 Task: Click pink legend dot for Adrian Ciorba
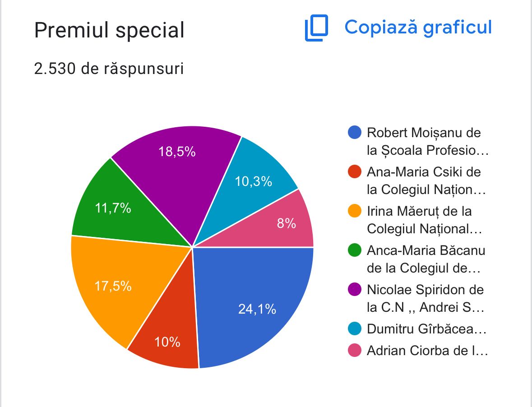coord(355,350)
